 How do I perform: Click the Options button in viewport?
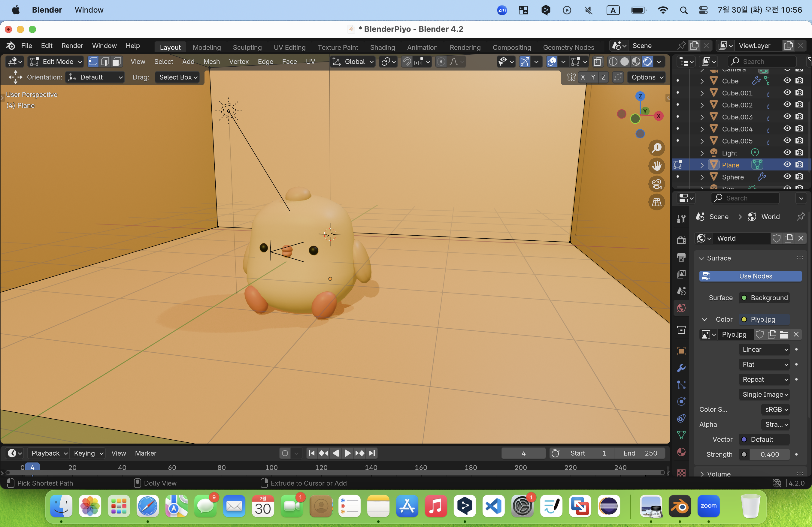click(647, 77)
